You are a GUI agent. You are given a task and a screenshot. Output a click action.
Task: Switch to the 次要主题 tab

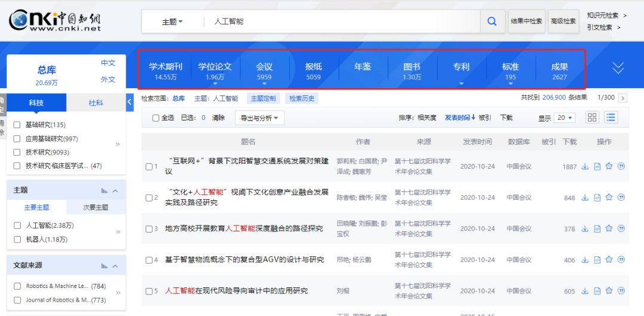[96, 207]
